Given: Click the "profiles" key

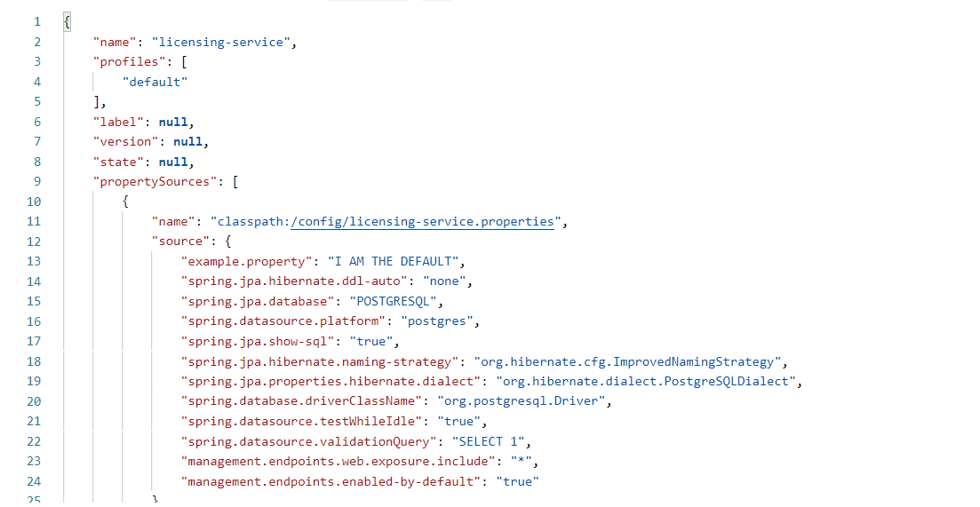Looking at the screenshot, I should [130, 62].
